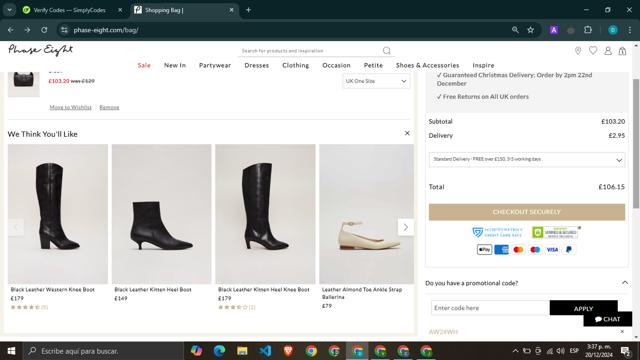Open the Clothing menu
640x360 pixels.
296,65
